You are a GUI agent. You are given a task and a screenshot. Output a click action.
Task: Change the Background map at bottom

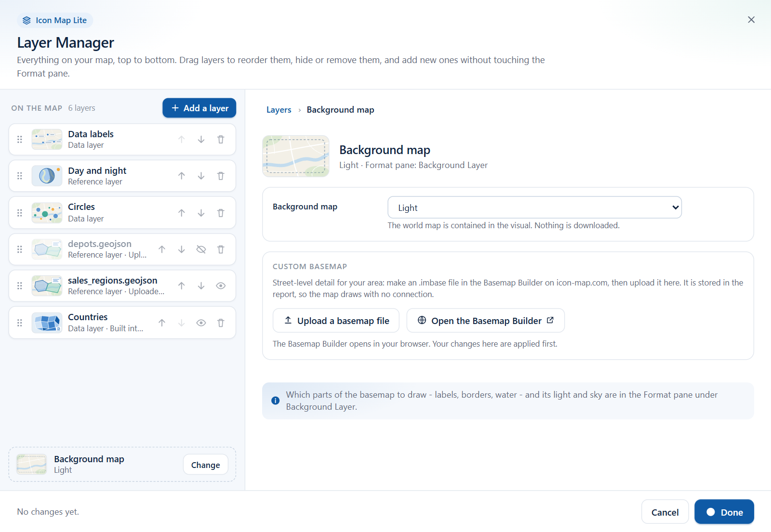[206, 465]
